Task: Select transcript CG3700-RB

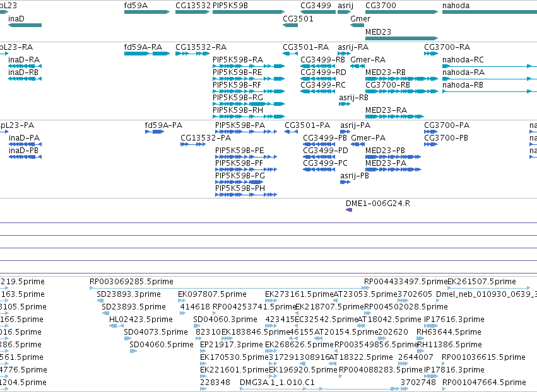Action: (402, 91)
